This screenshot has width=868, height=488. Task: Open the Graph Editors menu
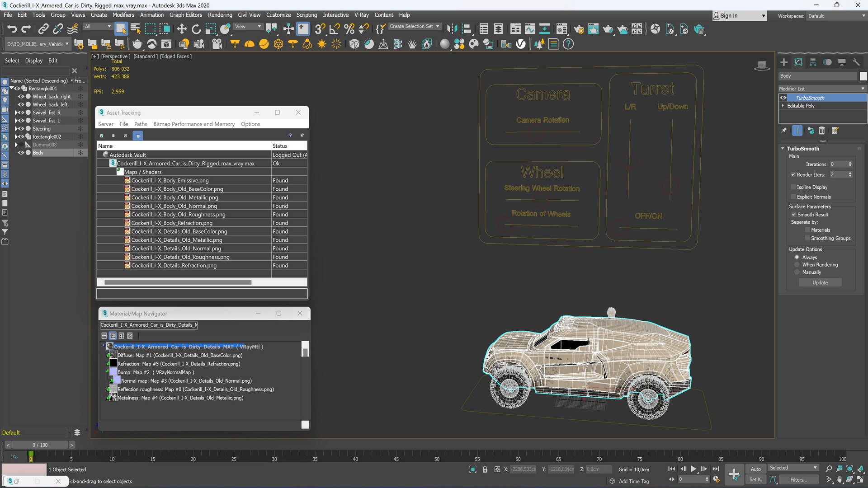[186, 15]
